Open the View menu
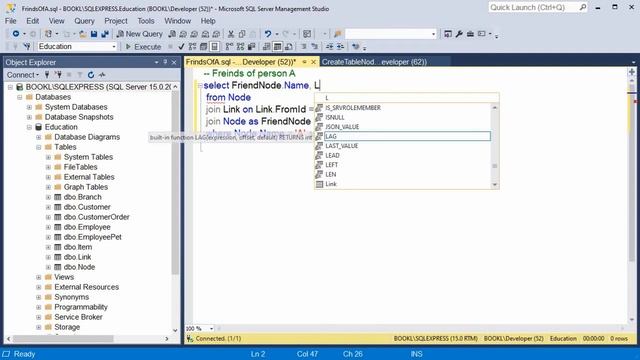 coord(56,21)
